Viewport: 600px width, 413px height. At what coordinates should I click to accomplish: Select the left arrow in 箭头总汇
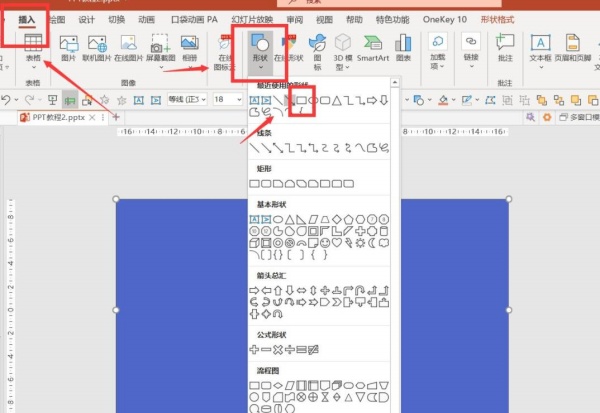click(x=266, y=291)
